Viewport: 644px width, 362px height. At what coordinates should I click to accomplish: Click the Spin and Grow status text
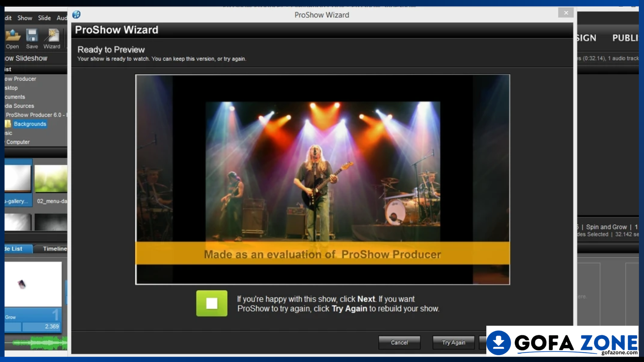606,227
